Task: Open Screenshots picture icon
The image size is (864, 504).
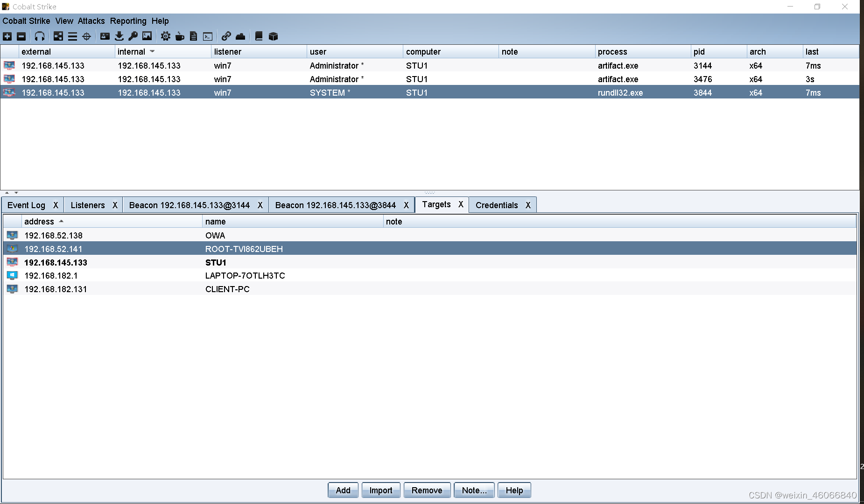Action: (x=147, y=36)
